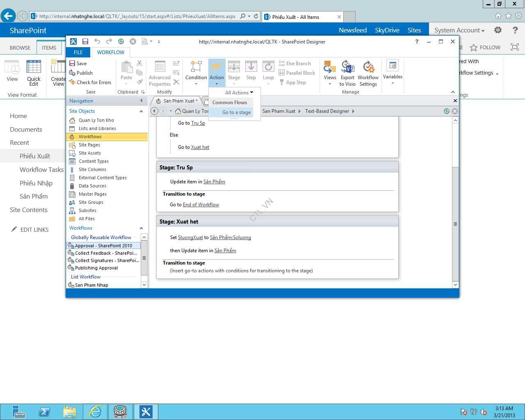The height and width of the screenshot is (420, 525).
Task: Choose Go to a stage menu item
Action: point(236,112)
